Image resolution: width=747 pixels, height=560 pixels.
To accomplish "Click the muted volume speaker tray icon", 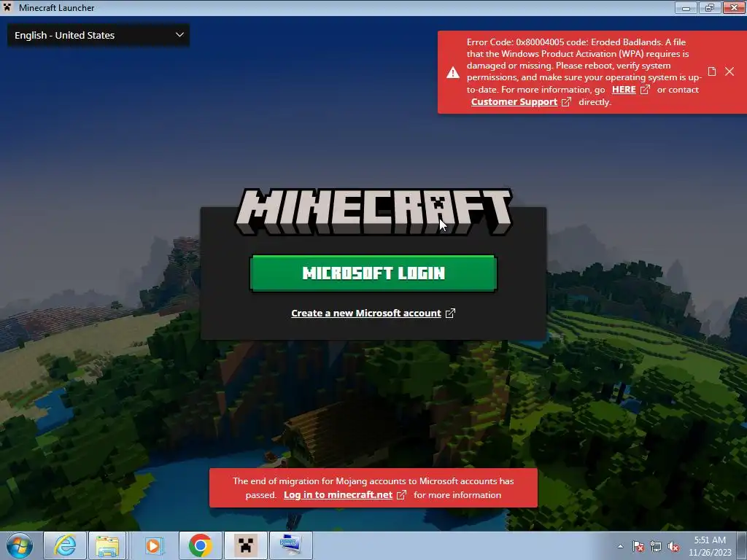I will pos(673,546).
